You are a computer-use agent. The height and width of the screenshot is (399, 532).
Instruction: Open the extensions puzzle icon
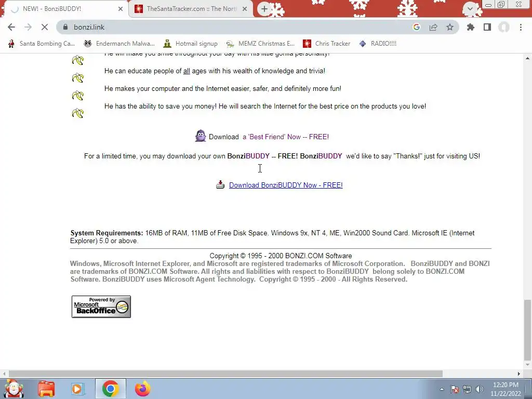point(471,27)
